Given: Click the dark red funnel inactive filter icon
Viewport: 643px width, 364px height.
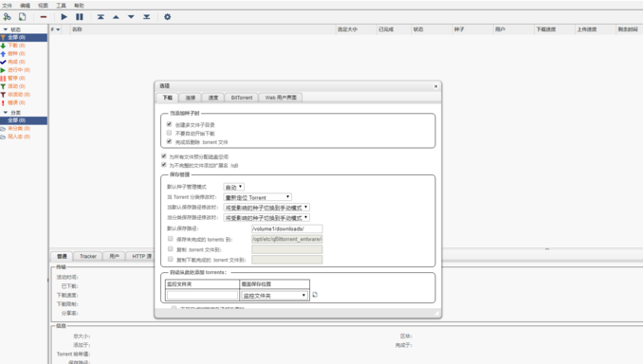Looking at the screenshot, I should (x=3, y=95).
